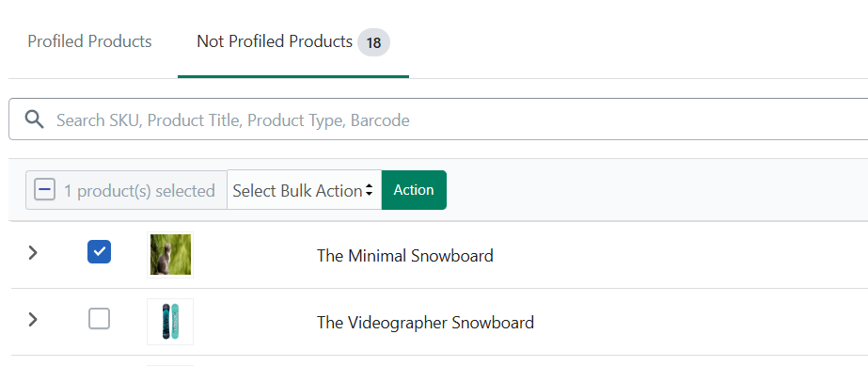Image resolution: width=868 pixels, height=366 pixels.
Task: Toggle the select-all indeterminate checkbox
Action: click(x=45, y=190)
